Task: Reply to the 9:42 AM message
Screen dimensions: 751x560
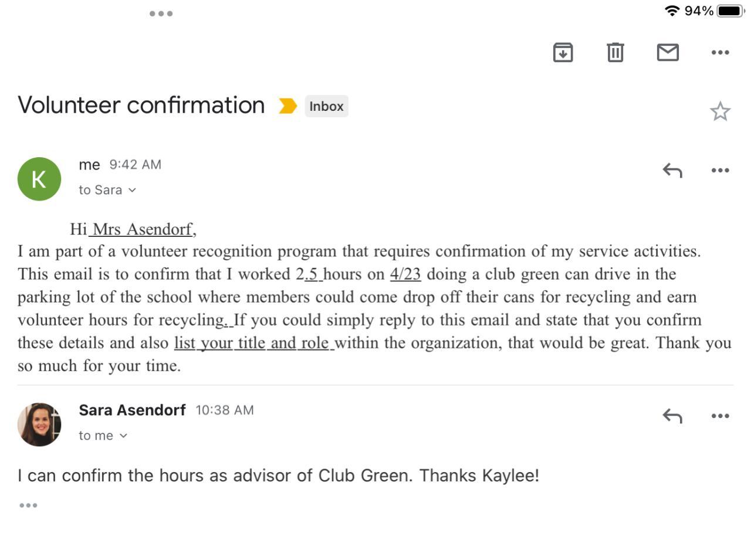Action: tap(672, 171)
